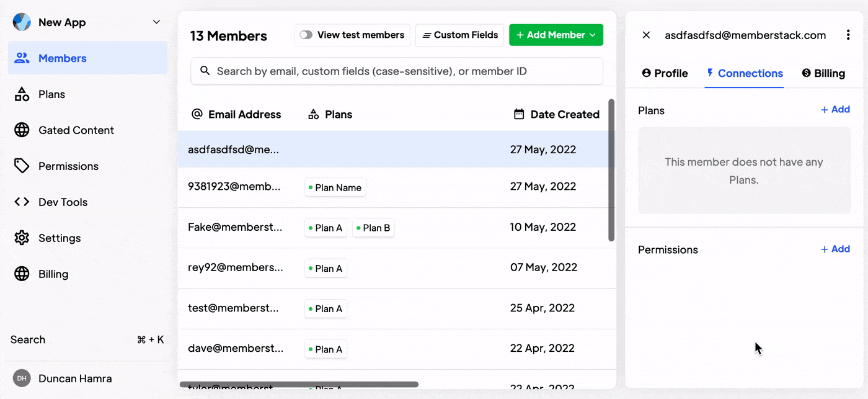Image resolution: width=868 pixels, height=399 pixels.
Task: Switch to the Billing tab in member panel
Action: pyautogui.click(x=823, y=73)
